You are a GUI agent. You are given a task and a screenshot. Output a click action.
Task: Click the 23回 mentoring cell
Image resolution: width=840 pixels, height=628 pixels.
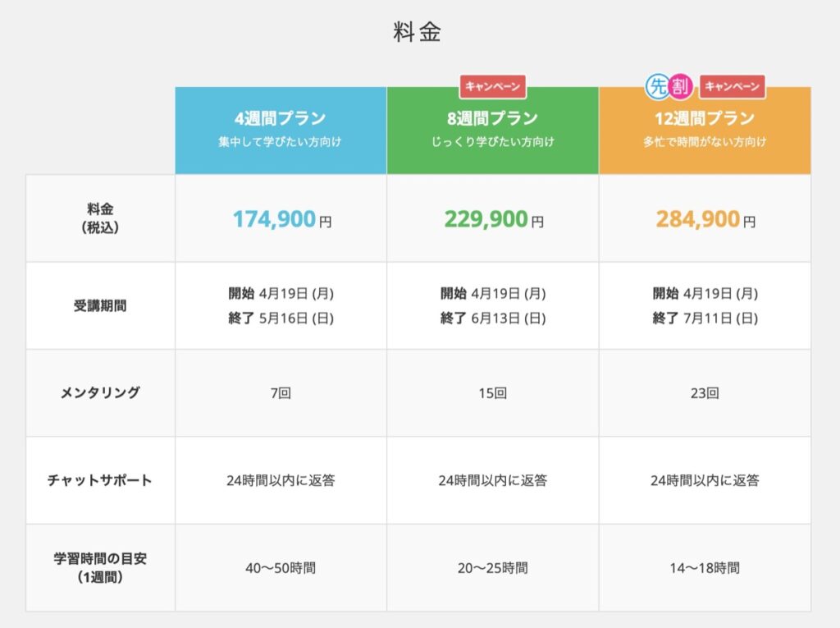pyautogui.click(x=705, y=393)
